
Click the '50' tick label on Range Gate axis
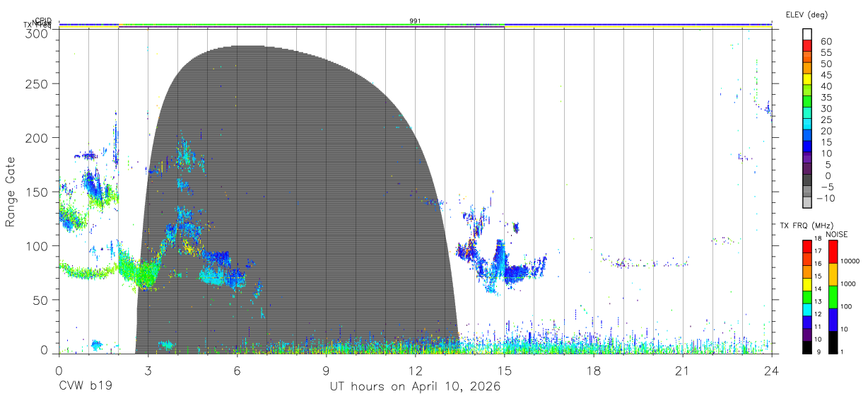40,300
